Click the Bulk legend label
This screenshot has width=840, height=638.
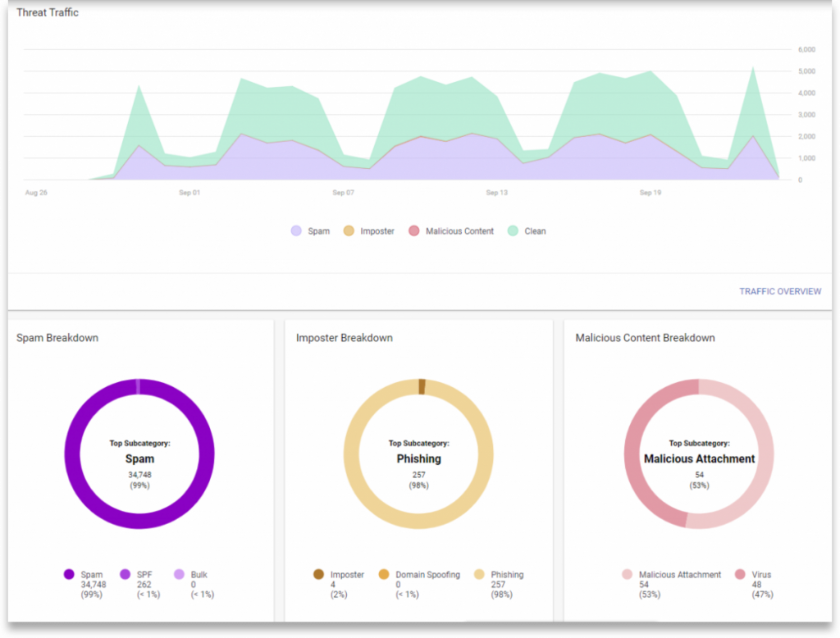(x=199, y=575)
